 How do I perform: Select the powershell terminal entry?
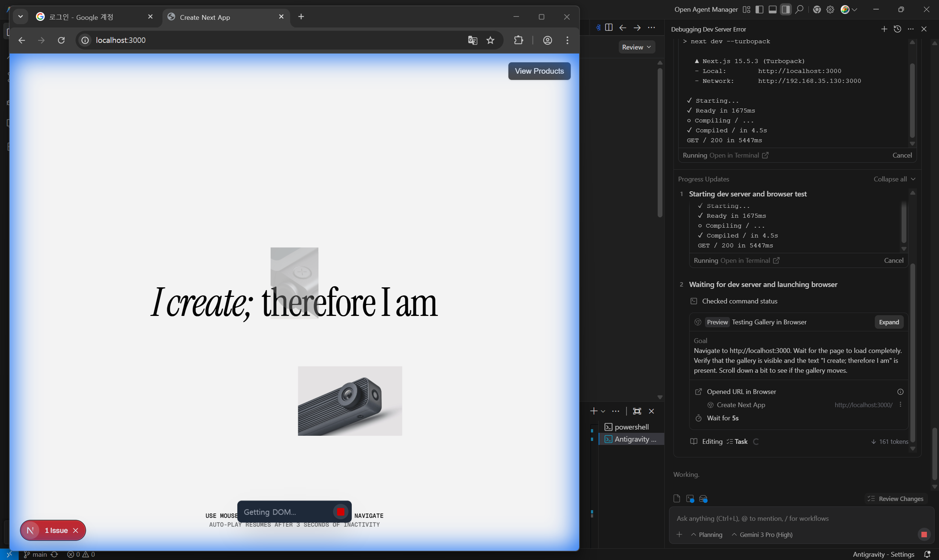[x=631, y=427]
